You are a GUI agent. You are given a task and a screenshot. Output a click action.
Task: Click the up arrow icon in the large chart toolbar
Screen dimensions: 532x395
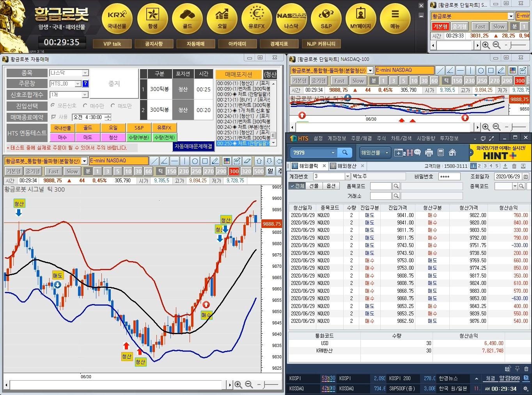(x=259, y=161)
